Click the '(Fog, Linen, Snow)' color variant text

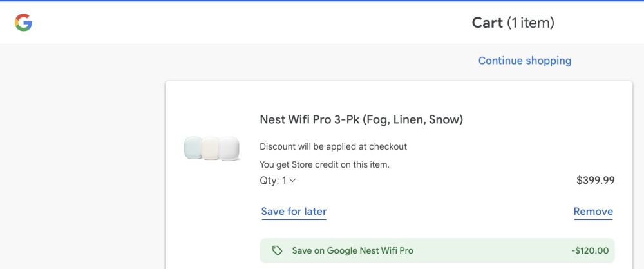pyautogui.click(x=413, y=119)
